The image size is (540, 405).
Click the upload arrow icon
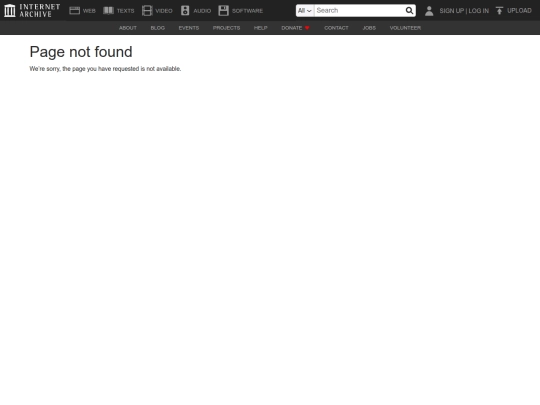pyautogui.click(x=499, y=11)
